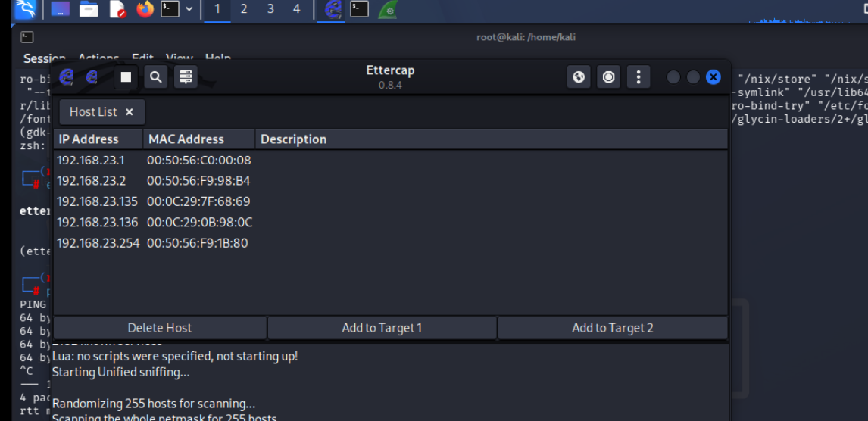
Task: Click the Stop MITM octagon icon
Action: click(608, 77)
